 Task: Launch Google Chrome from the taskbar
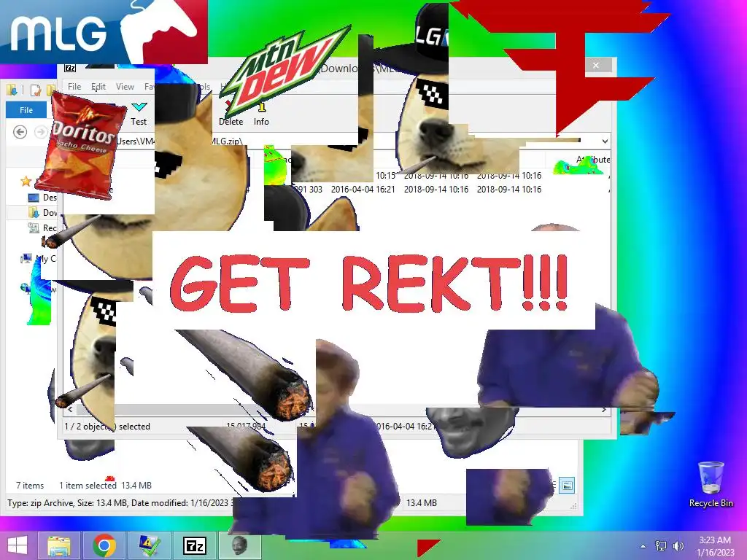(105, 545)
